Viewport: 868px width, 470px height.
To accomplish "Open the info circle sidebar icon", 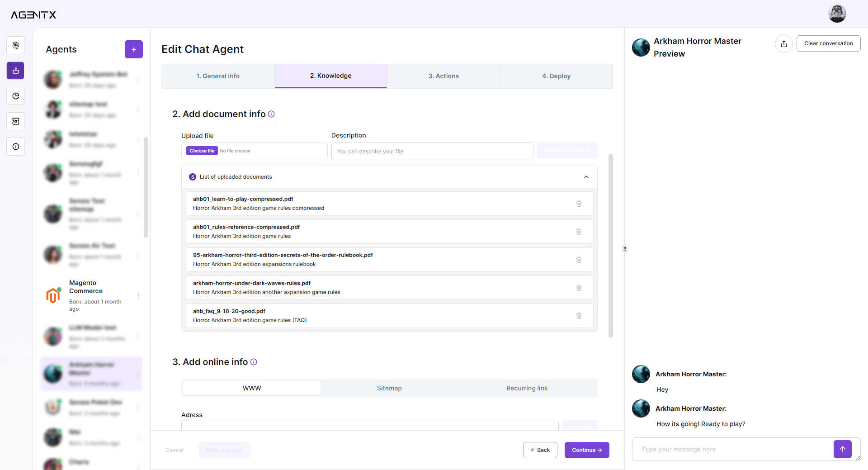I will 16,147.
